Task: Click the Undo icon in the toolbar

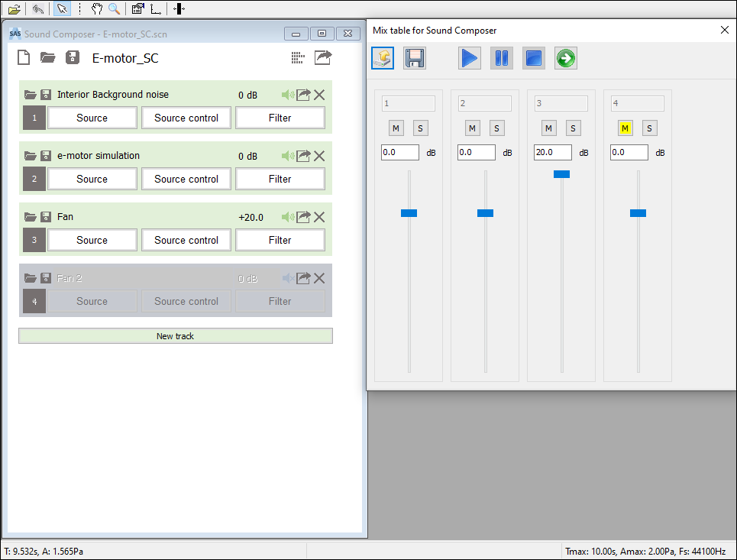Action: click(37, 8)
